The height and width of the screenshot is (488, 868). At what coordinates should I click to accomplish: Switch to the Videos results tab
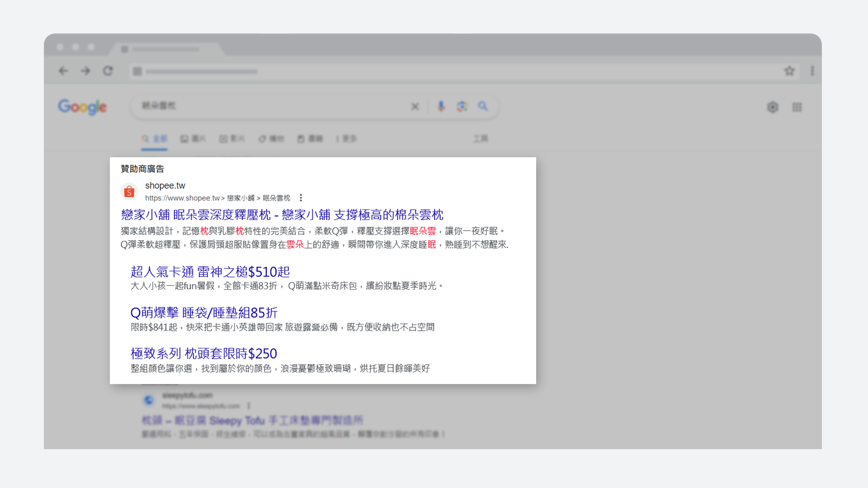(x=232, y=139)
